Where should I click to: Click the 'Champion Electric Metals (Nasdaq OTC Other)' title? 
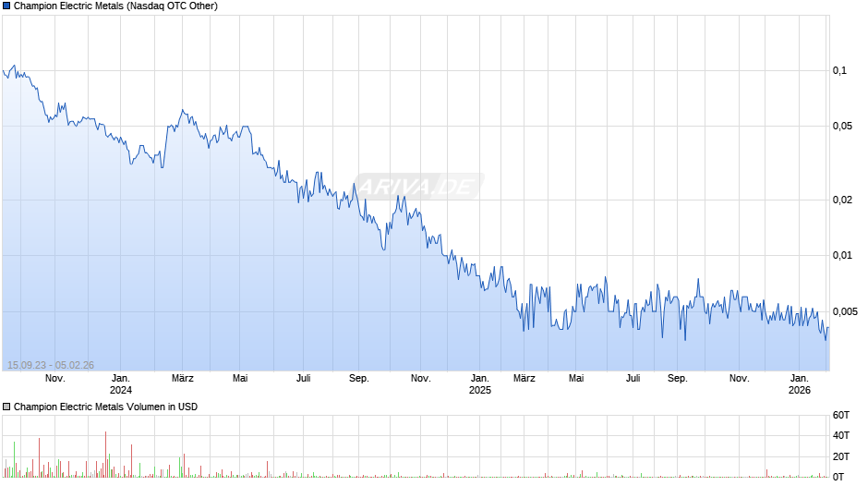click(115, 6)
